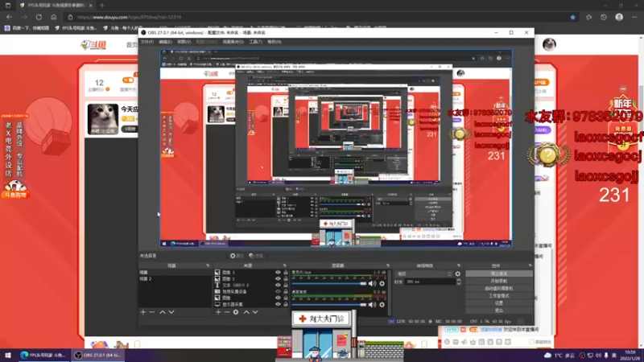Increase the transition duration with the stepper
This screenshot has height=362, width=644.
pyautogui.click(x=458, y=280)
